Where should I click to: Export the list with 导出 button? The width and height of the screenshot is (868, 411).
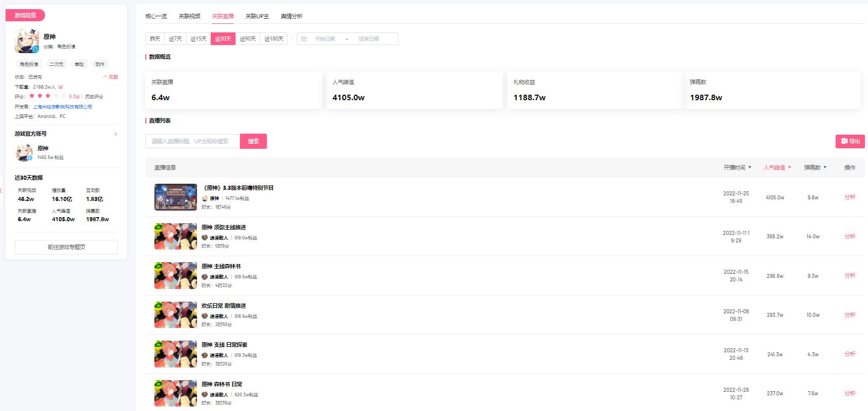coord(850,141)
